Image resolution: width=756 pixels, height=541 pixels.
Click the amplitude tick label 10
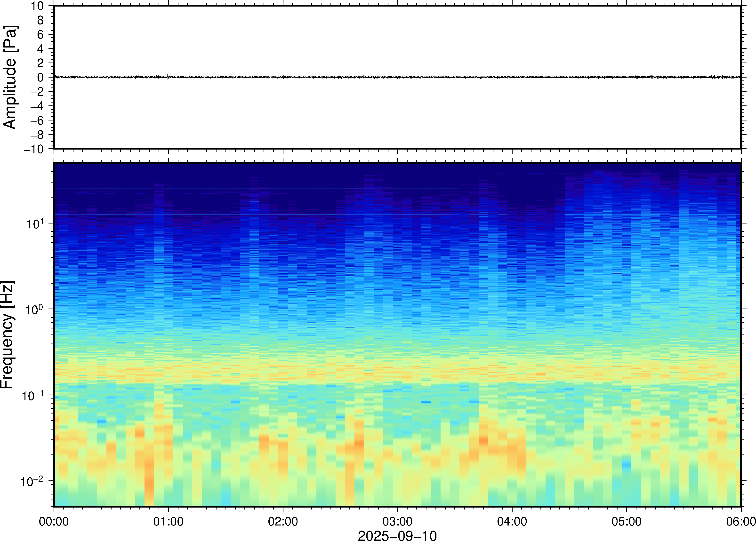pyautogui.click(x=37, y=6)
